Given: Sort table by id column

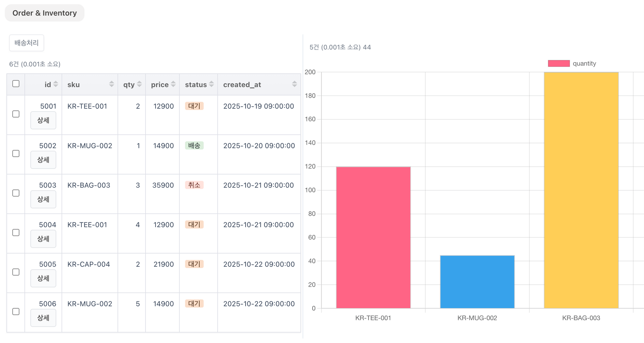Looking at the screenshot, I should (x=56, y=84).
